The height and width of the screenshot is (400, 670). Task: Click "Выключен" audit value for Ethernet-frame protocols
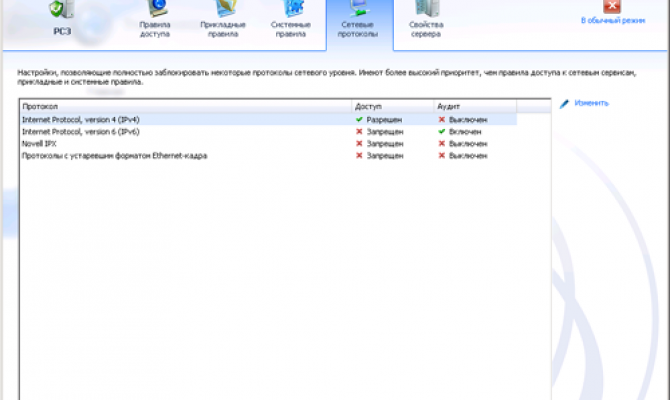pyautogui.click(x=468, y=156)
